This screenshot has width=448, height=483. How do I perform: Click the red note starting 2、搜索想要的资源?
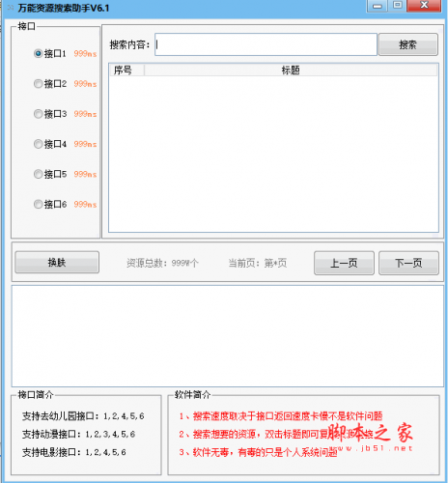tap(276, 434)
